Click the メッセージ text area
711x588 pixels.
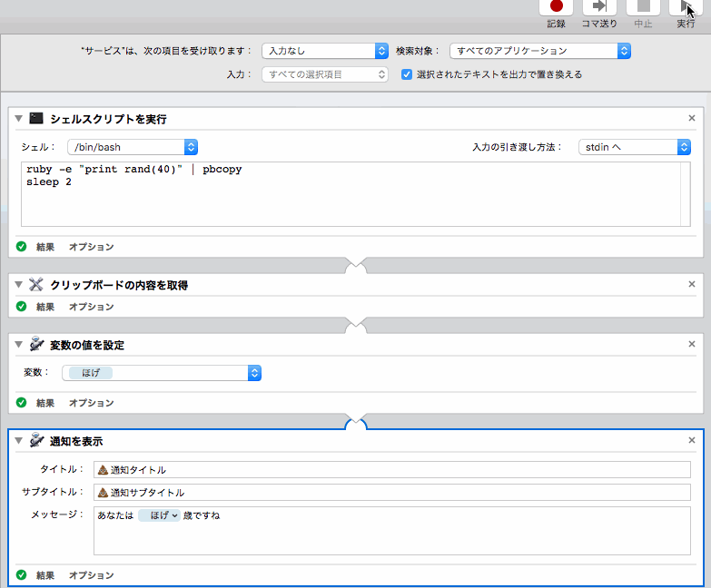[x=391, y=531]
